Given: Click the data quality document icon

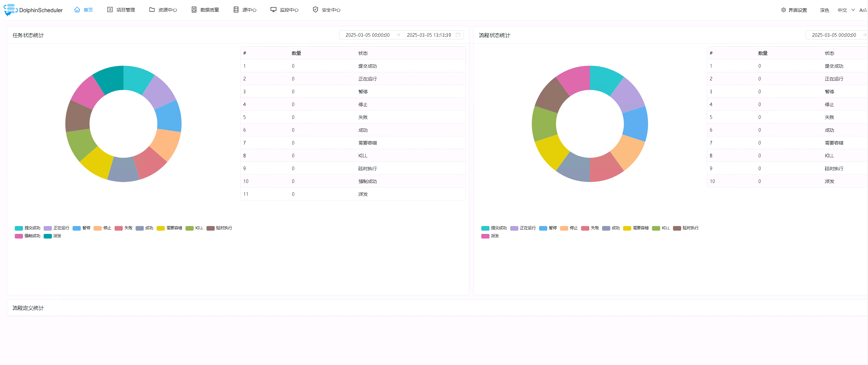Looking at the screenshot, I should 194,10.
